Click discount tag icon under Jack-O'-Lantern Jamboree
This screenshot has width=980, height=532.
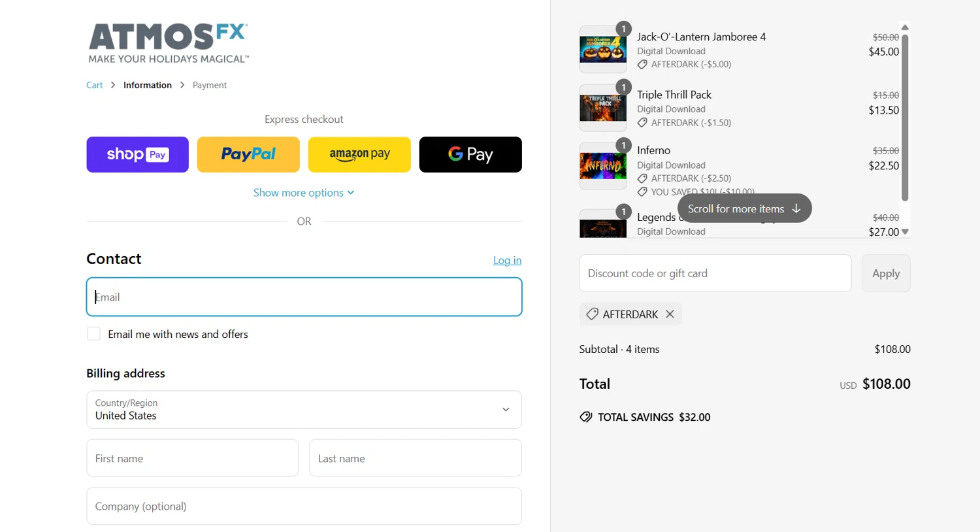[x=642, y=65]
